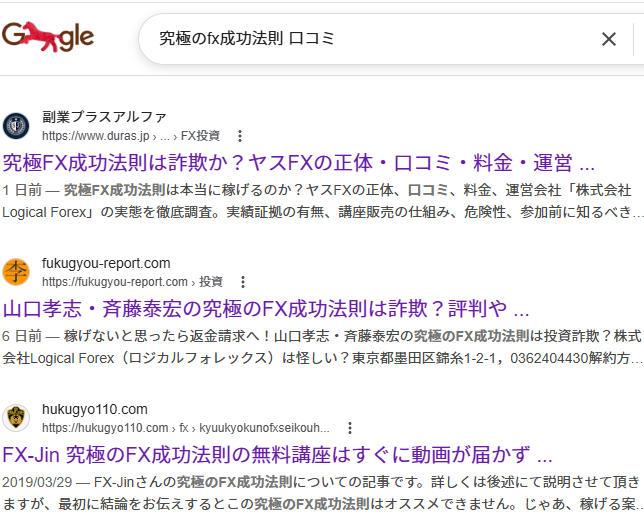This screenshot has width=644, height=524.
Task: Click the hukugyo110.com shield favicon
Action: tap(16, 418)
